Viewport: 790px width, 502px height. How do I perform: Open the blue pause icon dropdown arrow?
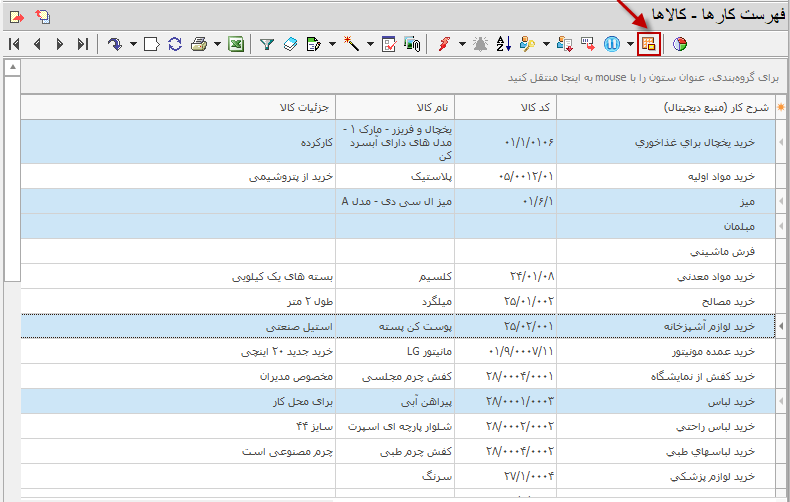[x=629, y=44]
